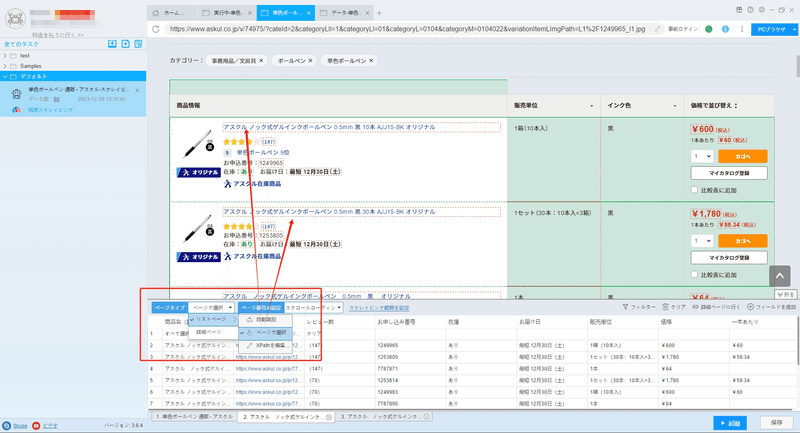Select bottom tab 1. 単色ボールペン 通販
This screenshot has width=800, height=433.
coord(194,417)
